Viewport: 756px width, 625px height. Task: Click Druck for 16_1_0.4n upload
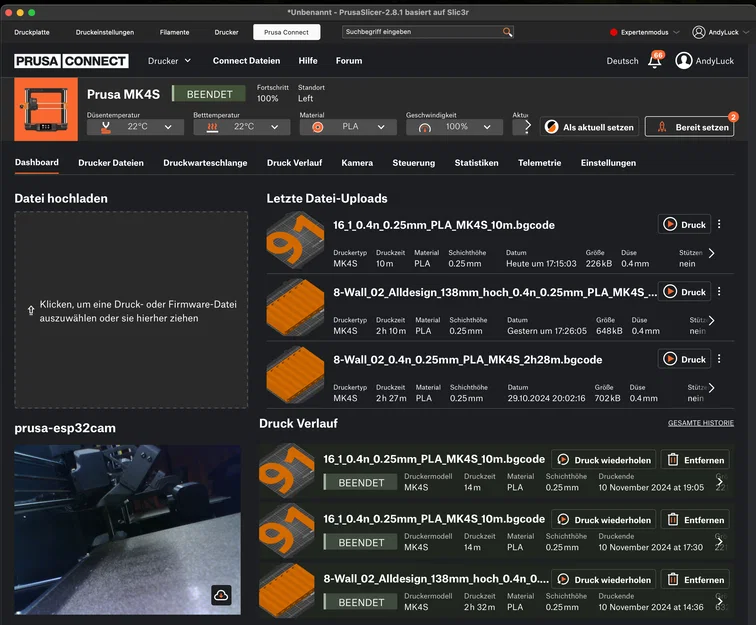[x=684, y=224]
